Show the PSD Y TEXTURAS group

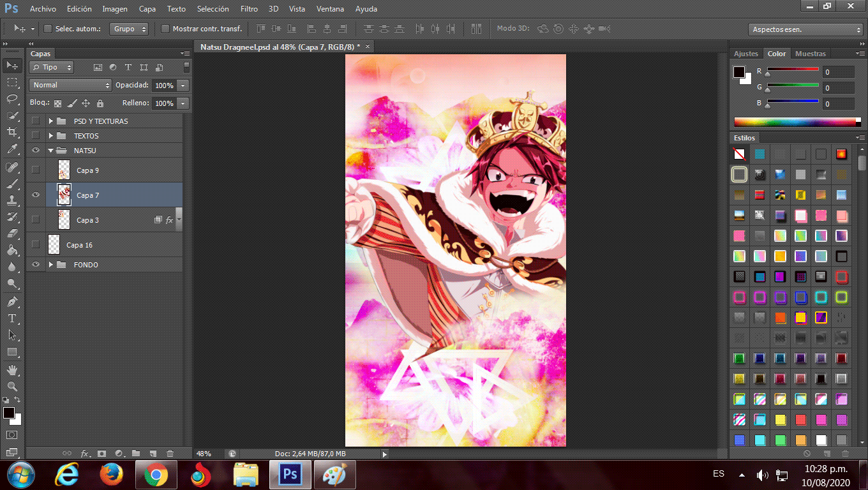point(36,121)
